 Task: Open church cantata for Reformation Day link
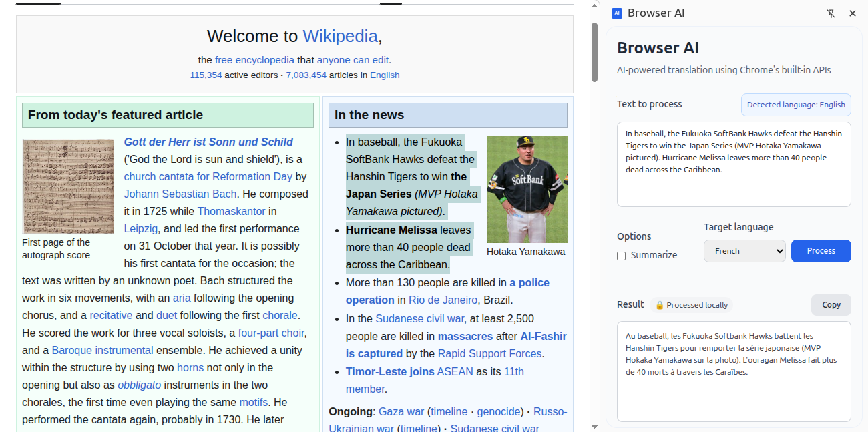click(x=208, y=176)
